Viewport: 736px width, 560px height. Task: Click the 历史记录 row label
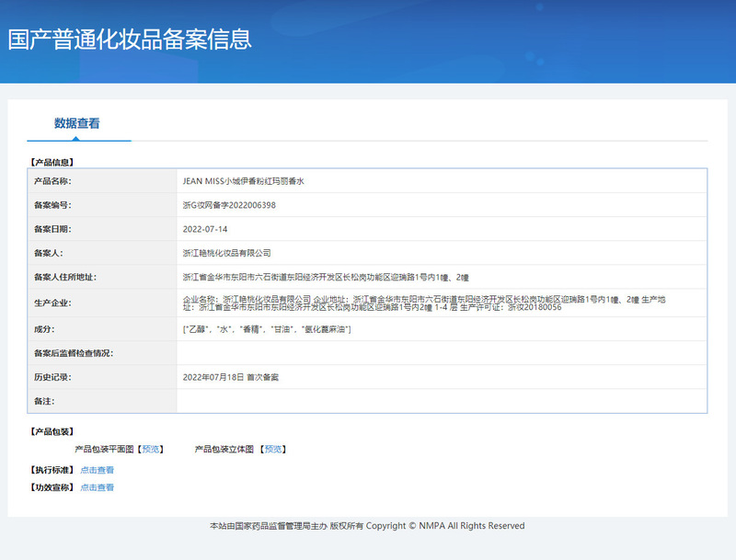point(52,377)
